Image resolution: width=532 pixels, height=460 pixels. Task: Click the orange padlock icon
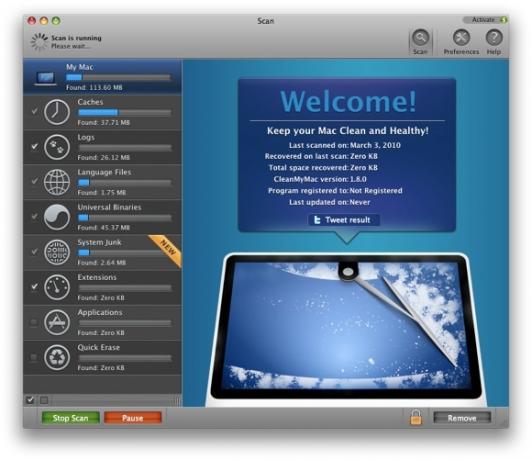pyautogui.click(x=416, y=417)
